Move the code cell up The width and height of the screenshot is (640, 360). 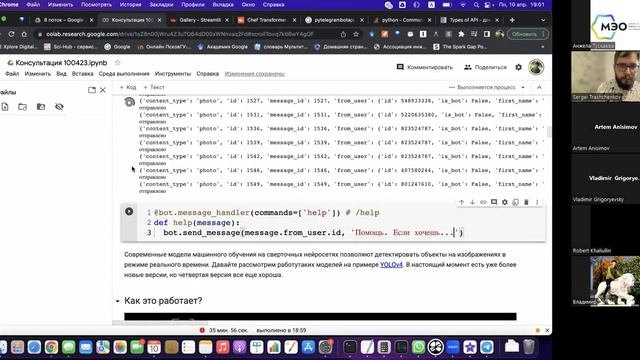tap(462, 202)
